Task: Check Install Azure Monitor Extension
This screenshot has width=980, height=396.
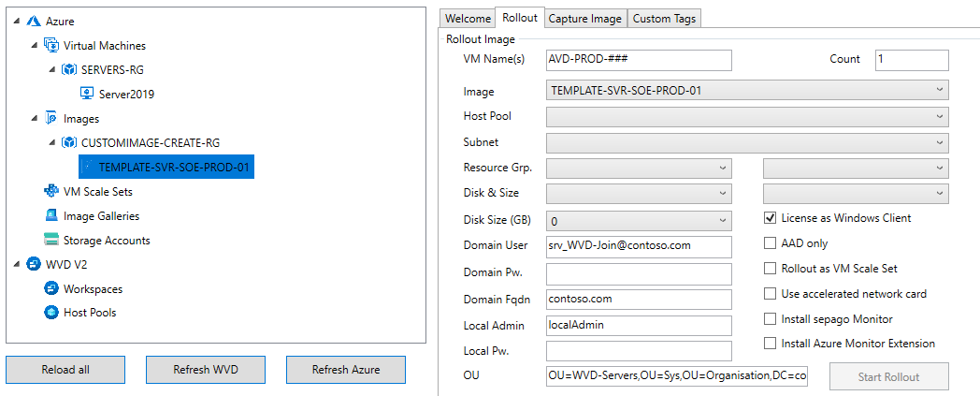Action: 770,344
